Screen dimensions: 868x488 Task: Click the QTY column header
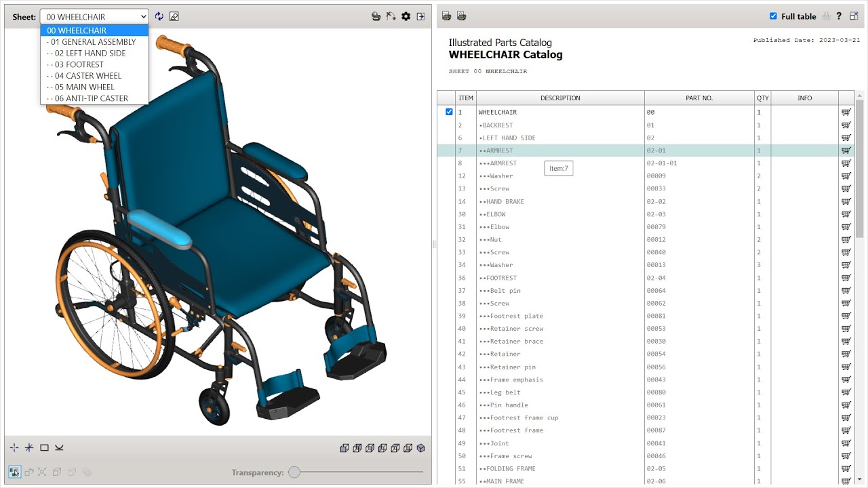click(763, 98)
